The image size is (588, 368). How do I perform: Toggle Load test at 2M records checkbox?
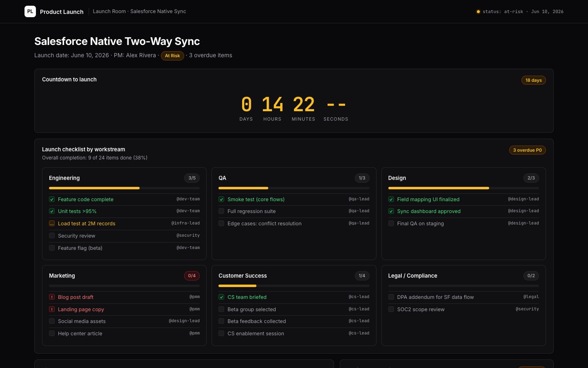point(52,223)
